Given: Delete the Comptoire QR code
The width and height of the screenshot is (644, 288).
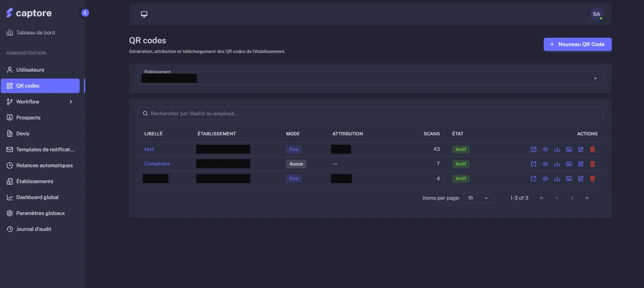Looking at the screenshot, I should tap(592, 164).
